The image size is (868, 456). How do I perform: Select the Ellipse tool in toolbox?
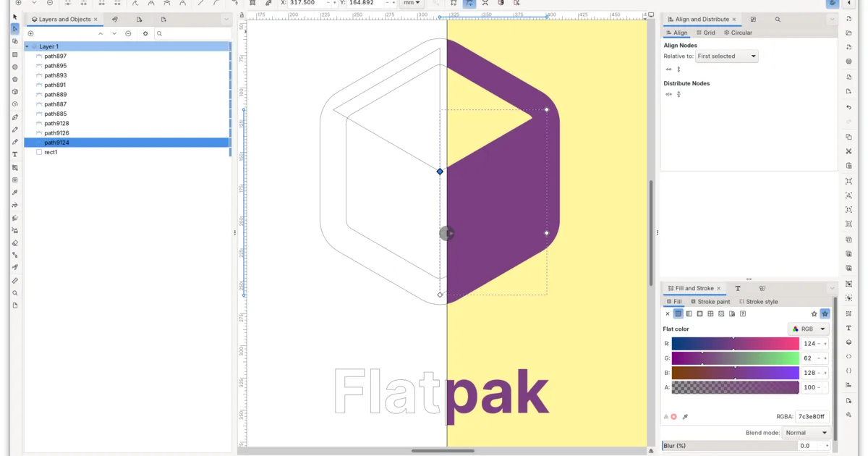pos(15,67)
